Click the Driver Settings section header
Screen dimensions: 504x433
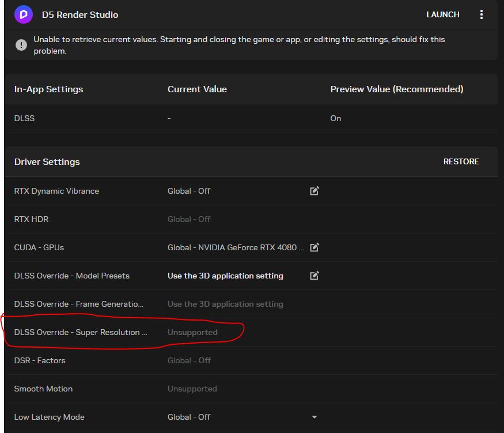[x=47, y=162]
